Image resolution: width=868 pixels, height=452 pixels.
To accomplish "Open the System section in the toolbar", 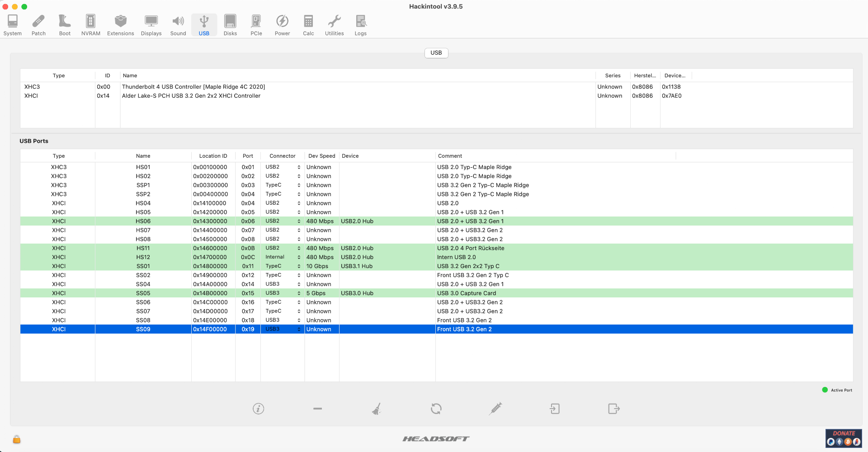I will click(x=13, y=25).
